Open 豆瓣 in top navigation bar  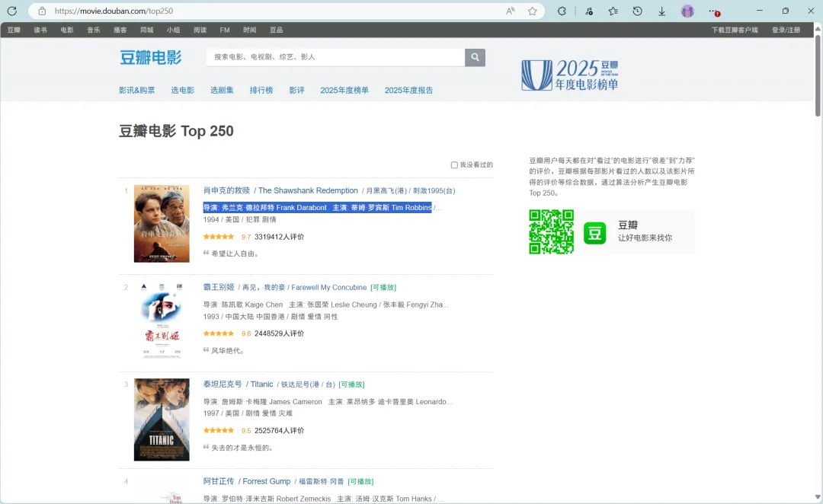point(14,30)
